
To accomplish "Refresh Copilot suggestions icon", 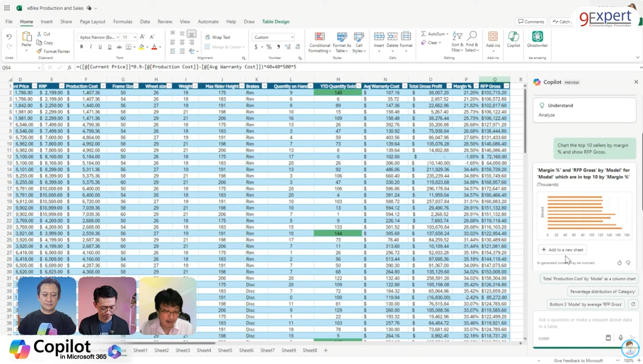I will coord(632,304).
